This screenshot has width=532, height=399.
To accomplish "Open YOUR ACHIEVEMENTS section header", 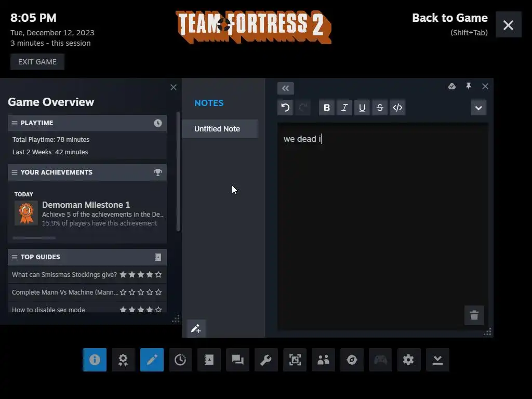I will (x=87, y=172).
